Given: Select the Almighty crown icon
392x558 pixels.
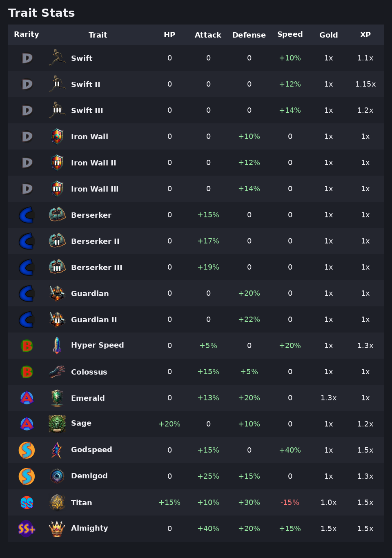Looking at the screenshot, I should click(x=57, y=529).
